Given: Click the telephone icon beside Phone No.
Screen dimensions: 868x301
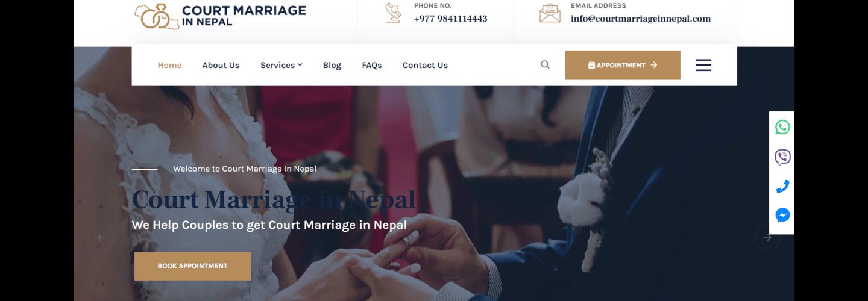Looking at the screenshot, I should 394,13.
